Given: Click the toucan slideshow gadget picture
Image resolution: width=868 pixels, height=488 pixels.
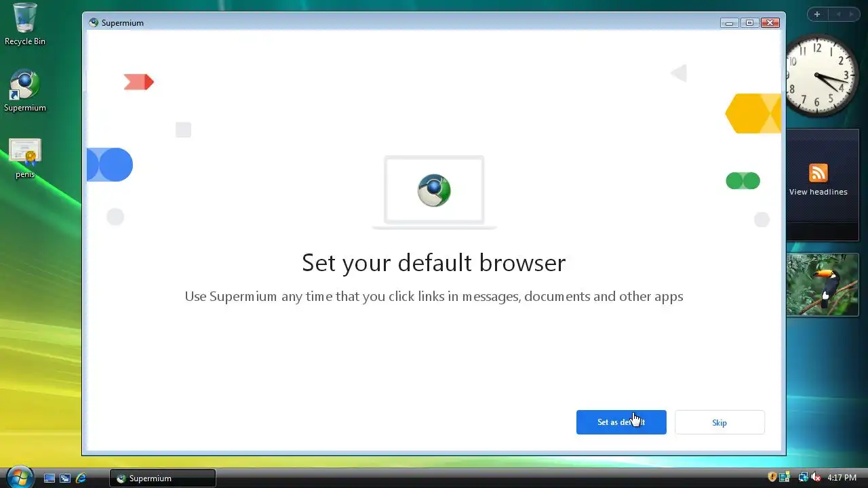Looking at the screenshot, I should tap(823, 285).
